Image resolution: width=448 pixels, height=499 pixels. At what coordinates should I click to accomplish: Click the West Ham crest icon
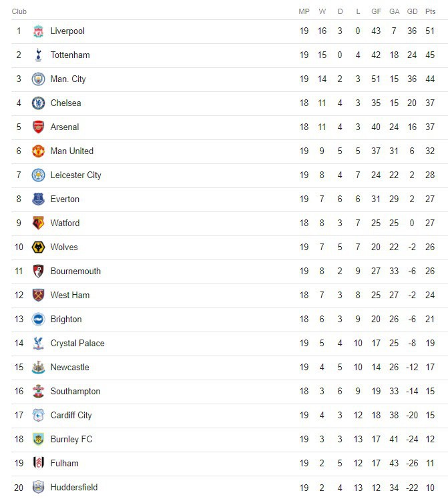coord(38,296)
